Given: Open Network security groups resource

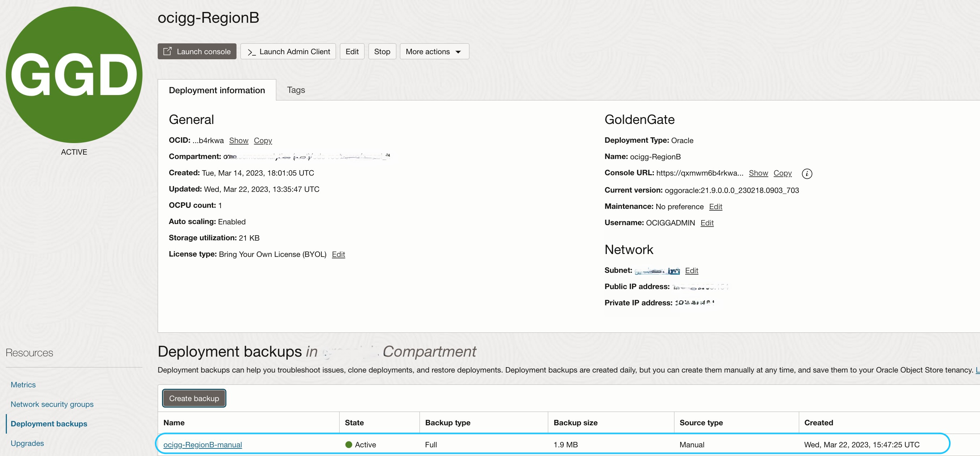Looking at the screenshot, I should (52, 404).
